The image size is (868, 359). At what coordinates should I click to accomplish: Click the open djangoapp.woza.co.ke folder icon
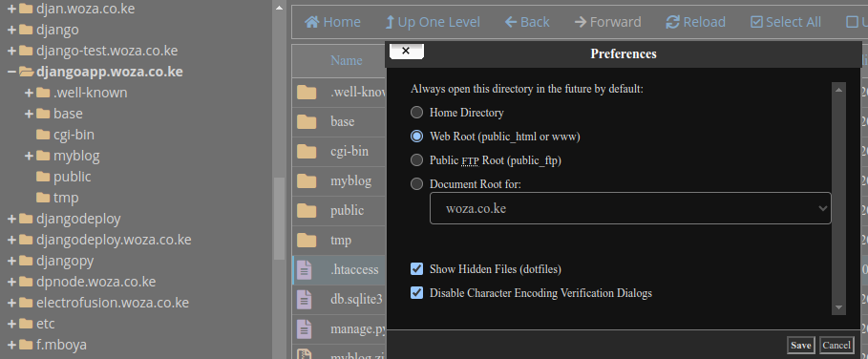pyautogui.click(x=26, y=72)
